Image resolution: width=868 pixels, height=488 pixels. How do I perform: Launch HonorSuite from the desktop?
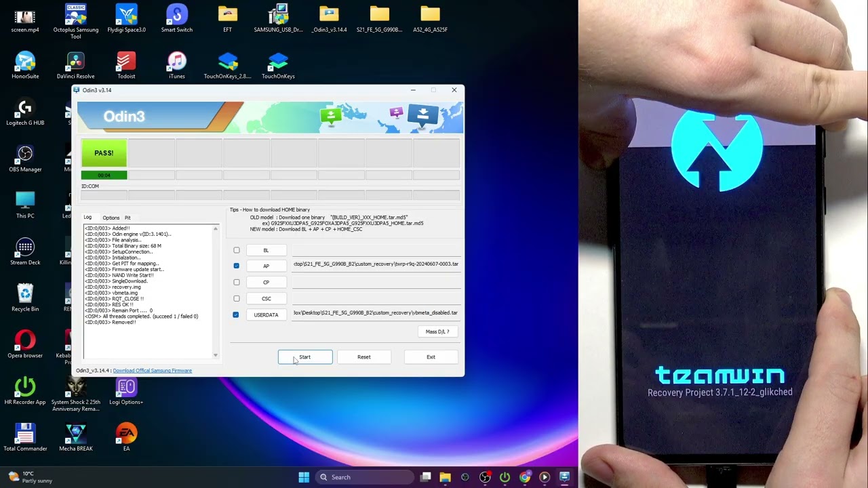(x=25, y=65)
